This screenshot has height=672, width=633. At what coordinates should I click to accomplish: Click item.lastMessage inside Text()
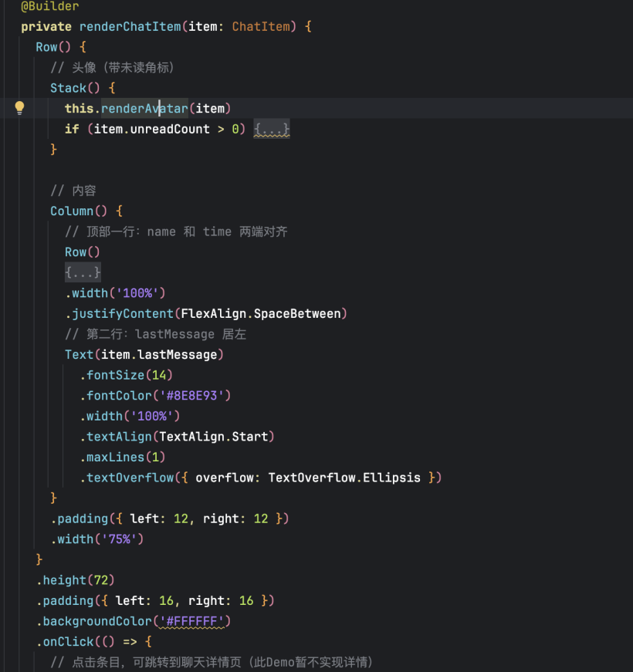pos(160,354)
